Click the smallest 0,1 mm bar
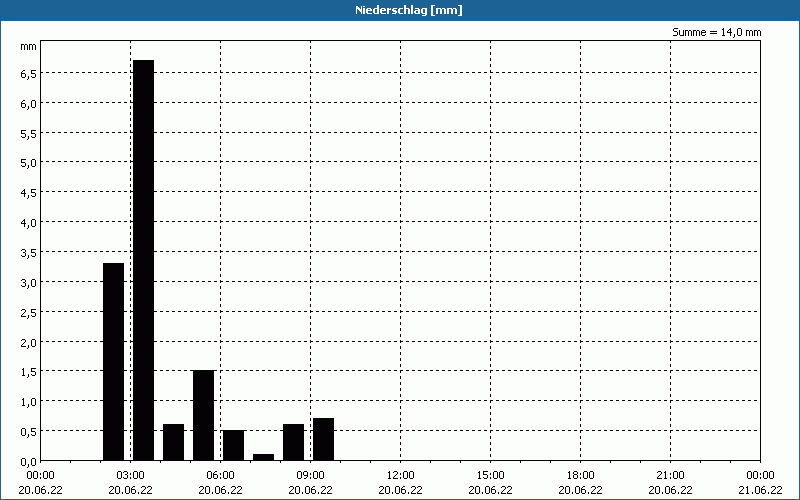This screenshot has width=800, height=500. coord(263,457)
